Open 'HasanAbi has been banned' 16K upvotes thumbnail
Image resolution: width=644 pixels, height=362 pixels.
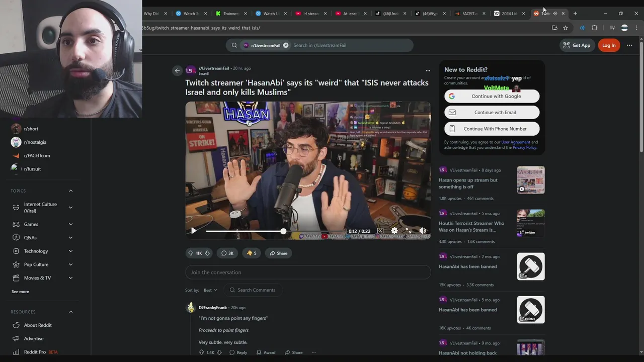531,310
